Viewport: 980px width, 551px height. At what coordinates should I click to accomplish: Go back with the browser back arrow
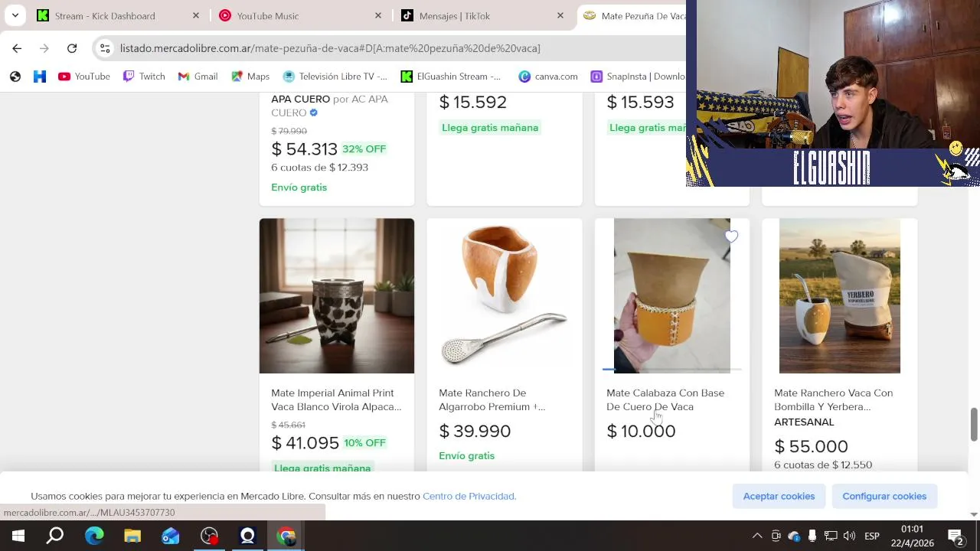(17, 48)
